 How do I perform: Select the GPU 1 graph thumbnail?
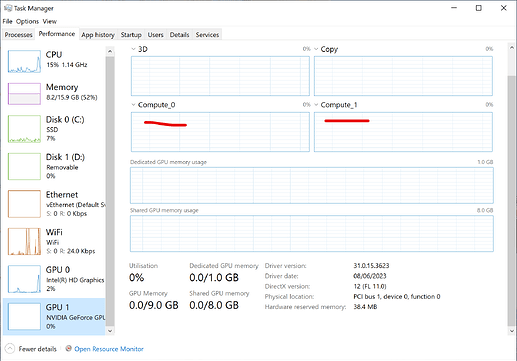24,316
